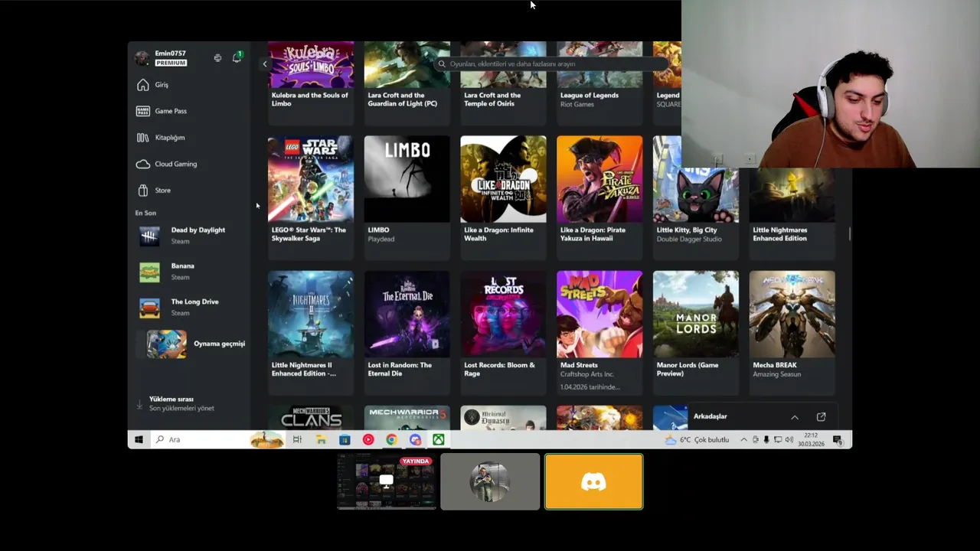
Task: Show hidden system tray icons arrow
Action: pyautogui.click(x=743, y=440)
